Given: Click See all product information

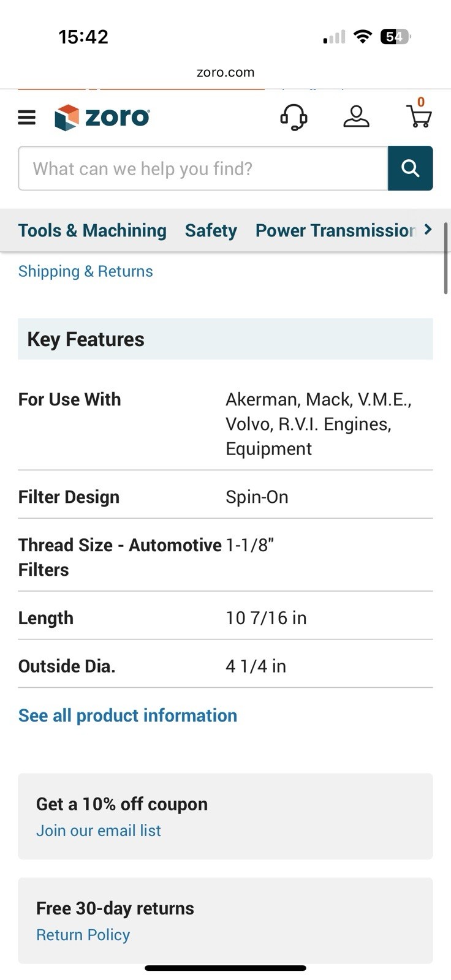Looking at the screenshot, I should 127,715.
